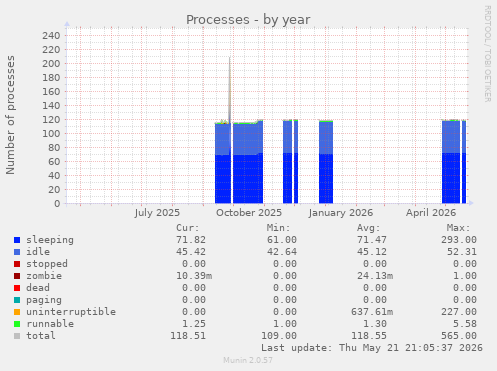497x371 pixels.
Task: Click the 120 y-axis tick label
Action: pyautogui.click(x=51, y=119)
